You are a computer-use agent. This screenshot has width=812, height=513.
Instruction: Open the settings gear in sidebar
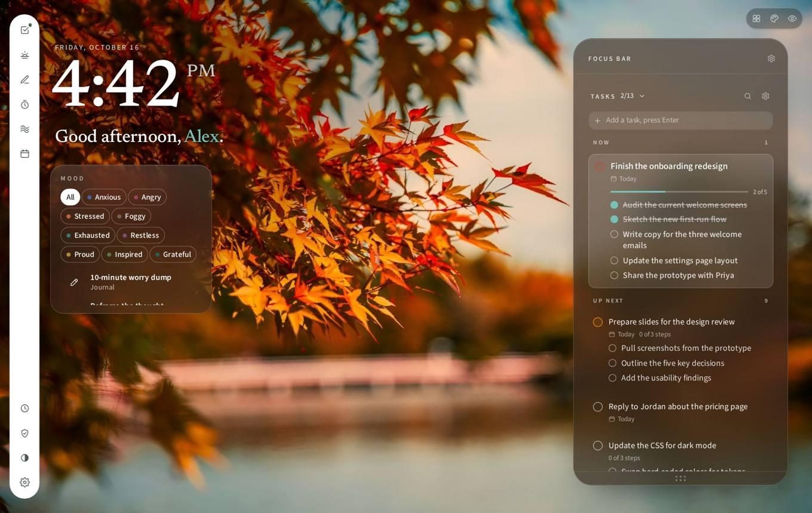tap(24, 482)
